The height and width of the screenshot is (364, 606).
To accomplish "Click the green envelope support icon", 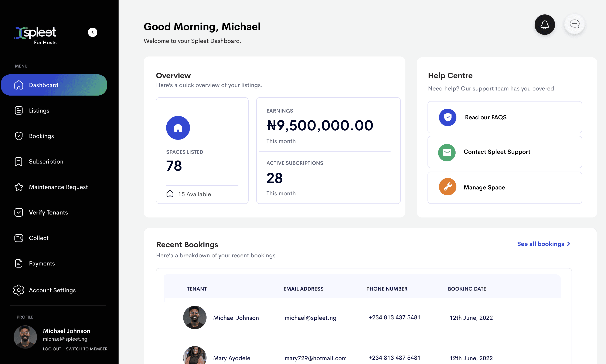I will point(447,152).
